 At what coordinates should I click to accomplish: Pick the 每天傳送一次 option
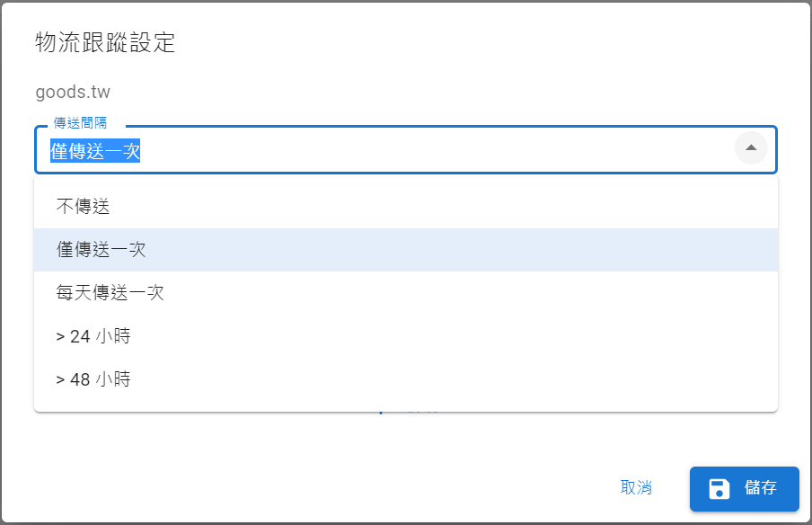pyautogui.click(x=406, y=293)
